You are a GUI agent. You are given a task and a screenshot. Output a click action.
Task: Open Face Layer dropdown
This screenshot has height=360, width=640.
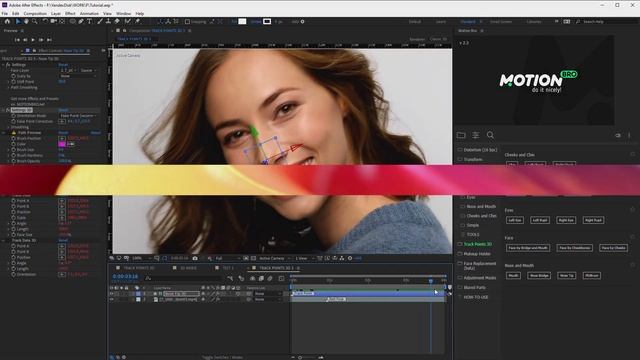click(68, 70)
